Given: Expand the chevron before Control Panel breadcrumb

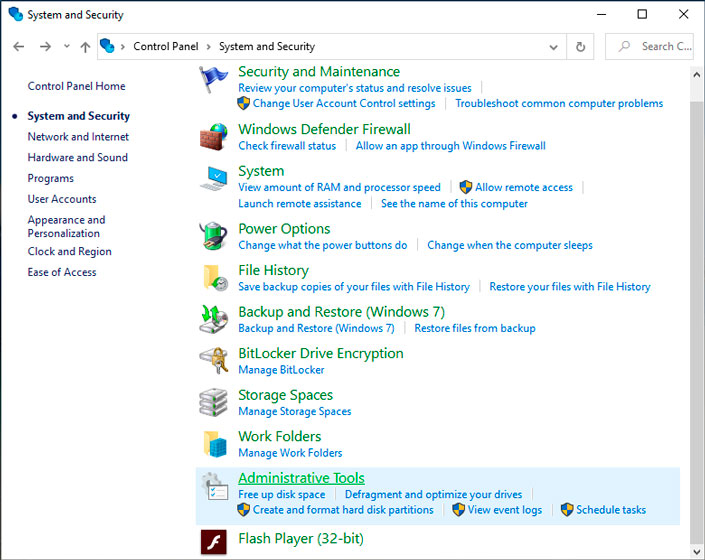Looking at the screenshot, I should point(122,47).
